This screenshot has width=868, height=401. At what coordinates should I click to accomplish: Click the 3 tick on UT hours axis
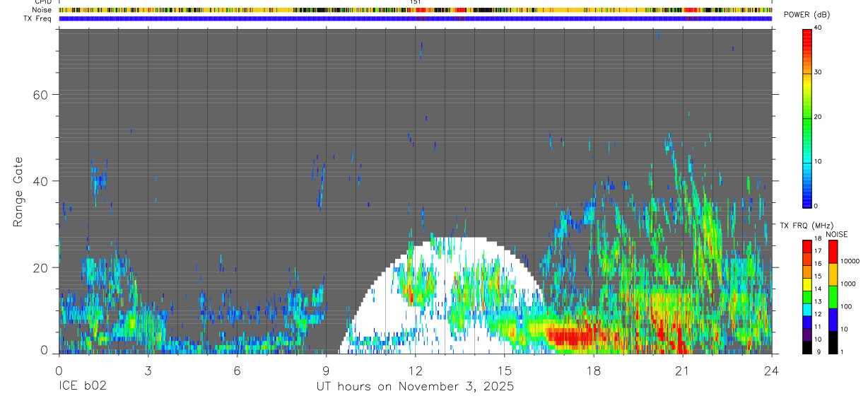148,369
